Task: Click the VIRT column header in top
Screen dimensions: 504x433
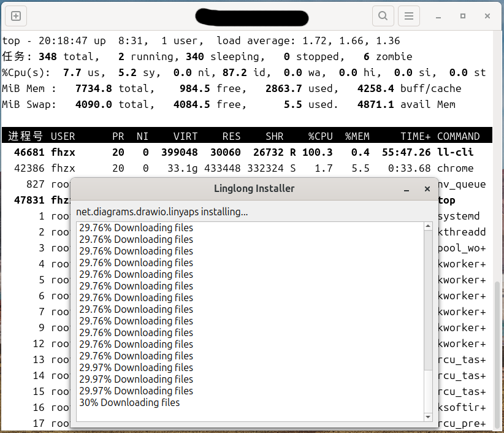Action: (x=185, y=136)
